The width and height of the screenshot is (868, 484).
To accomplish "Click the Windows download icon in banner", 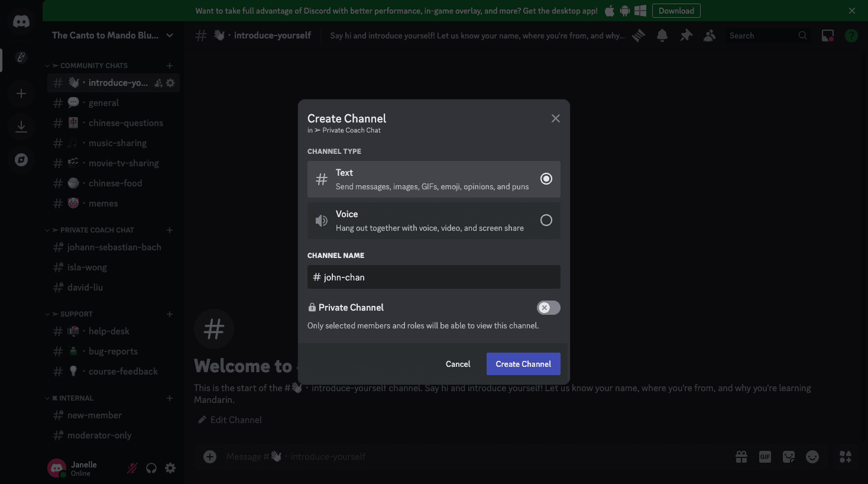I will tap(640, 11).
